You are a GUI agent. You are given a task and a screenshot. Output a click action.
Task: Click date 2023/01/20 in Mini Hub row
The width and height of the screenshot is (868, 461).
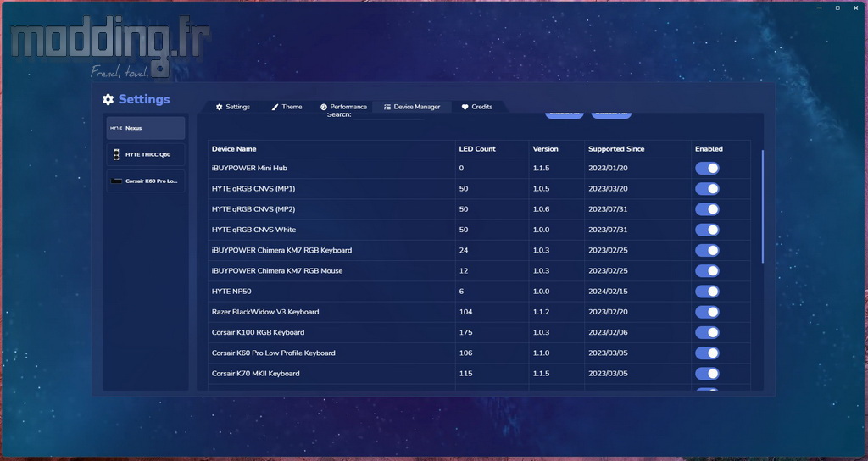[608, 169]
